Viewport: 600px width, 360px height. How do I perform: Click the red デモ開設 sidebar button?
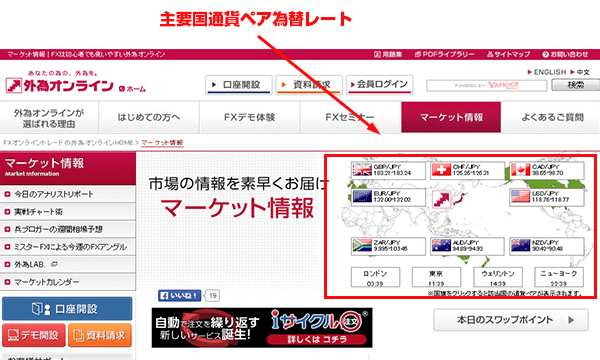(x=34, y=336)
